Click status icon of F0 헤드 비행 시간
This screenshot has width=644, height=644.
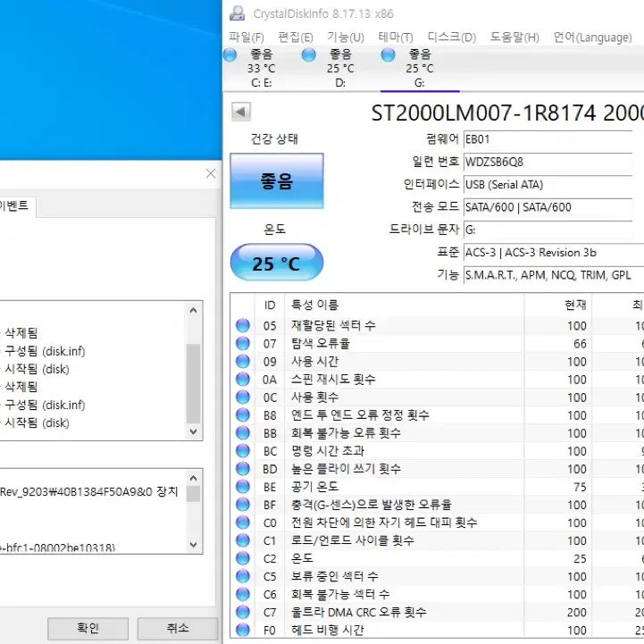[243, 630]
